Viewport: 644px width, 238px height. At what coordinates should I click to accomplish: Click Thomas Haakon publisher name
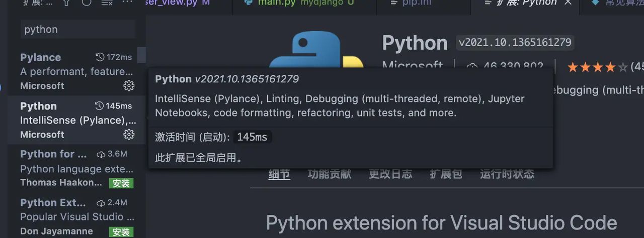point(62,183)
